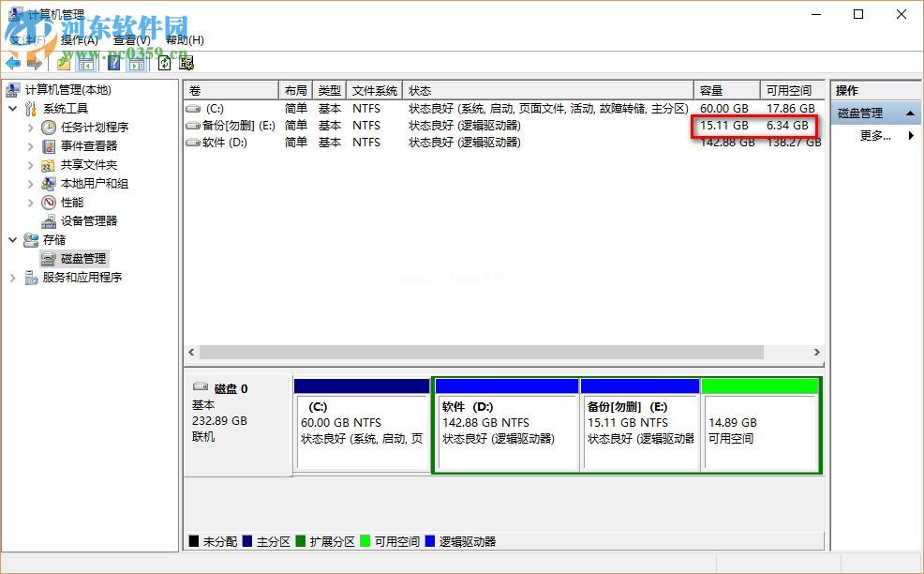Screen dimensions: 924x574
Task: Toggle the action pane visibility icon
Action: [x=137, y=63]
